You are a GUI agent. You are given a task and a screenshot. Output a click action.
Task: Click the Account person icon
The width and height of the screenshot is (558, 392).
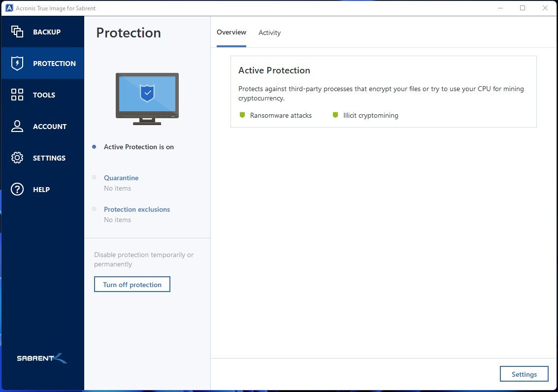tap(17, 126)
